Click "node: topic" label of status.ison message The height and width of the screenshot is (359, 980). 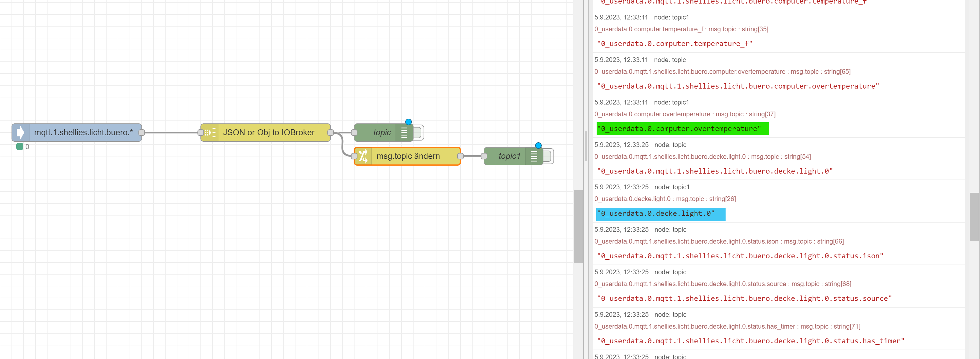click(670, 230)
